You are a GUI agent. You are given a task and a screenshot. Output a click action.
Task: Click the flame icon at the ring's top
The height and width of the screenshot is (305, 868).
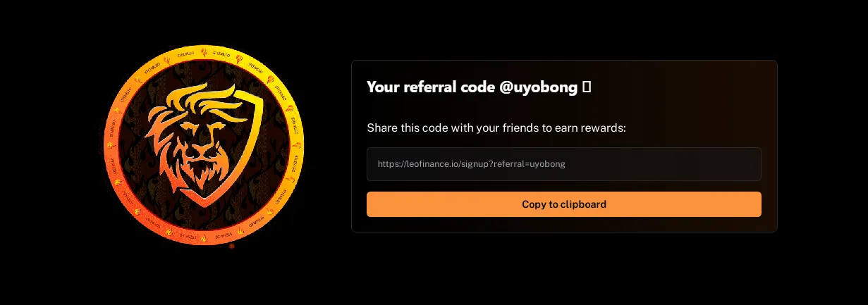pos(204,51)
